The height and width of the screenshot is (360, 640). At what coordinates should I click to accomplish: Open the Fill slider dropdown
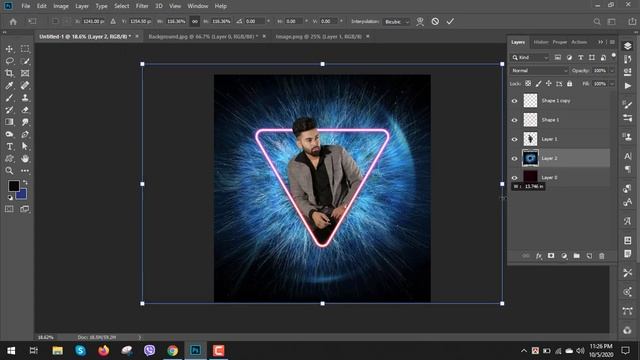point(612,84)
